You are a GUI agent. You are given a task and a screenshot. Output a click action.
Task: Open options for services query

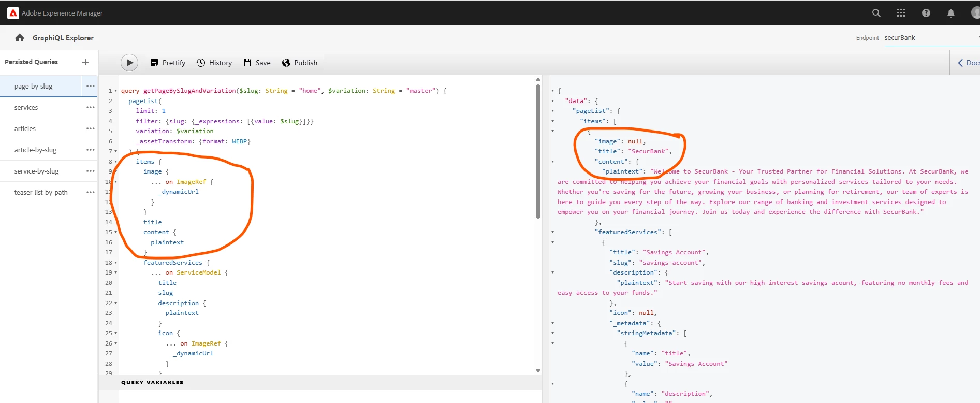tap(91, 107)
